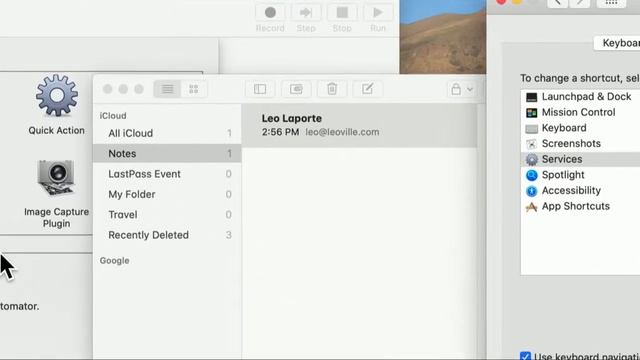Select Keyboard shortcut category
Screen dimensions: 640x360
pyautogui.click(x=580, y=128)
